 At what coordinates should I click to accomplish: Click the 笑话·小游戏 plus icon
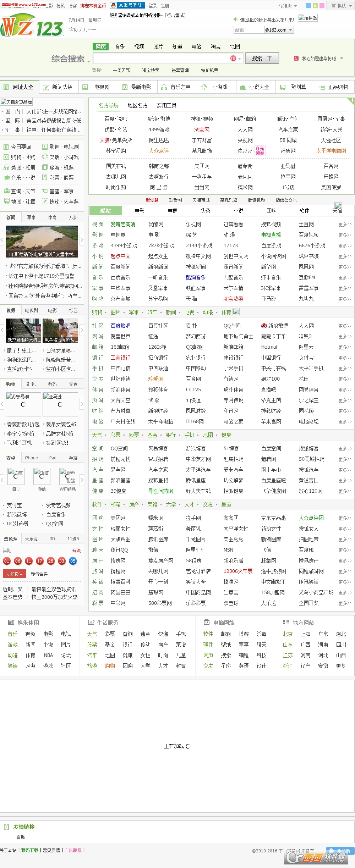(x=45, y=157)
